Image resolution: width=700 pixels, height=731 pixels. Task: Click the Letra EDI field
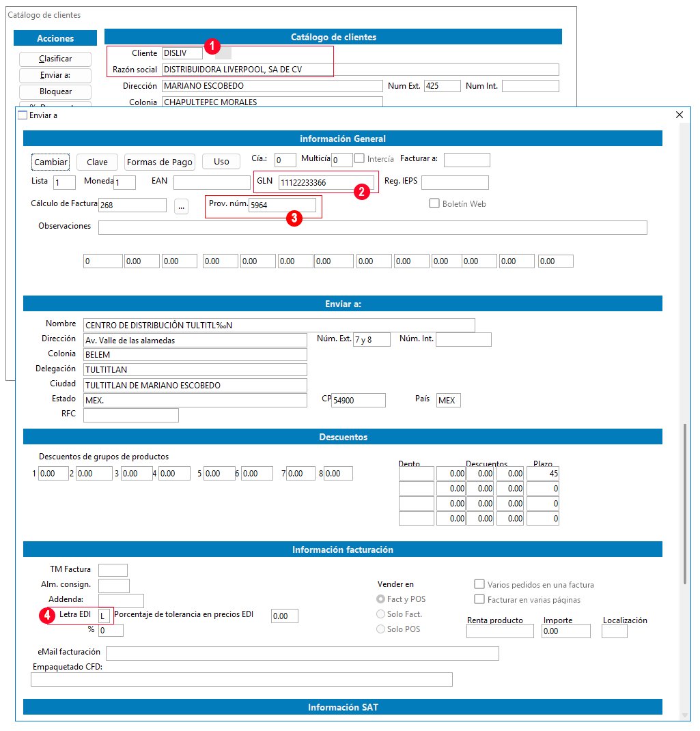(x=104, y=616)
